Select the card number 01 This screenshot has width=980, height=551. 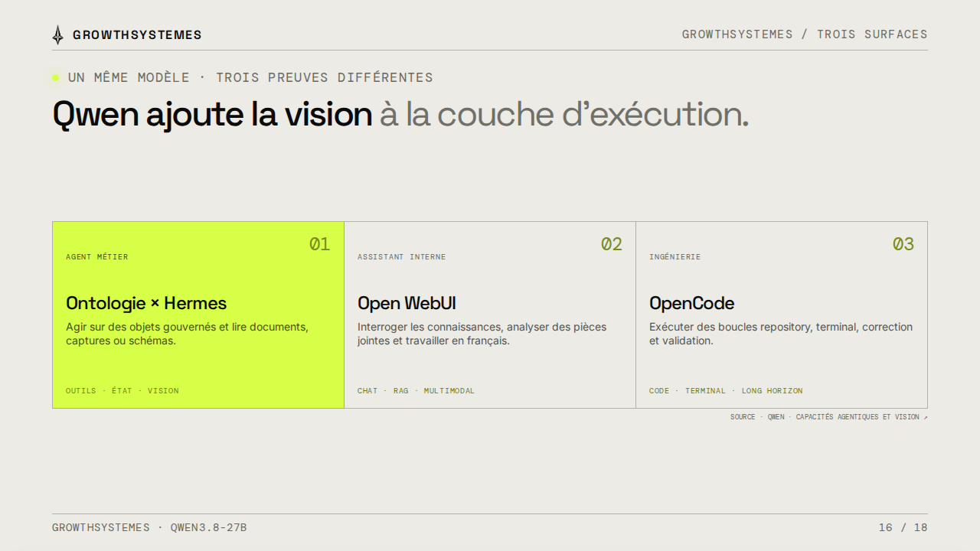[x=319, y=244]
